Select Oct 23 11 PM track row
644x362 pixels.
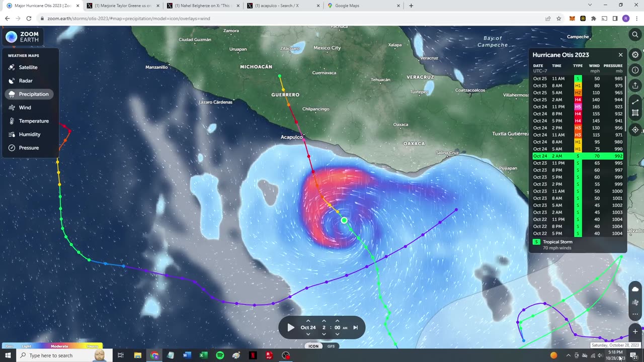pyautogui.click(x=578, y=163)
